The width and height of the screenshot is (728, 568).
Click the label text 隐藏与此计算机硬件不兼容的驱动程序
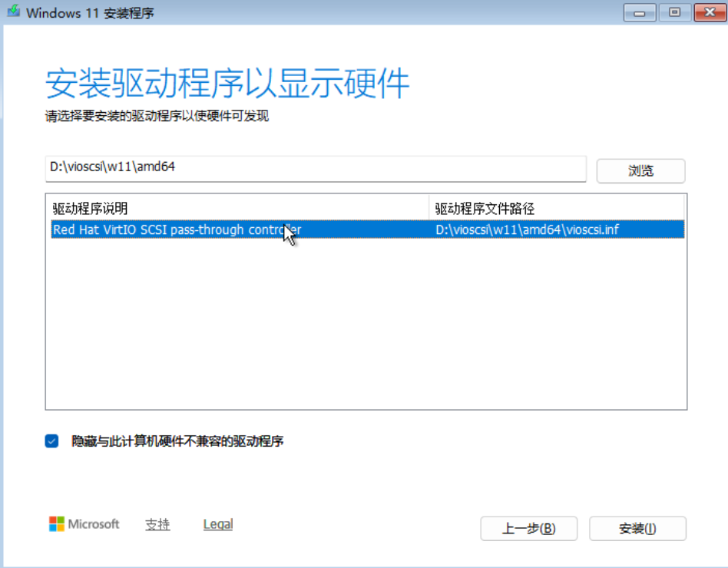point(177,441)
